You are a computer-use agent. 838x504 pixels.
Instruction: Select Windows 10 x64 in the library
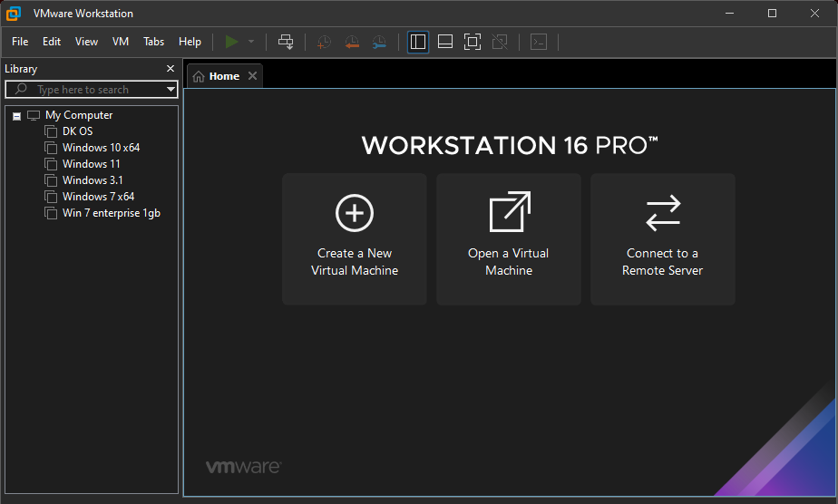101,148
